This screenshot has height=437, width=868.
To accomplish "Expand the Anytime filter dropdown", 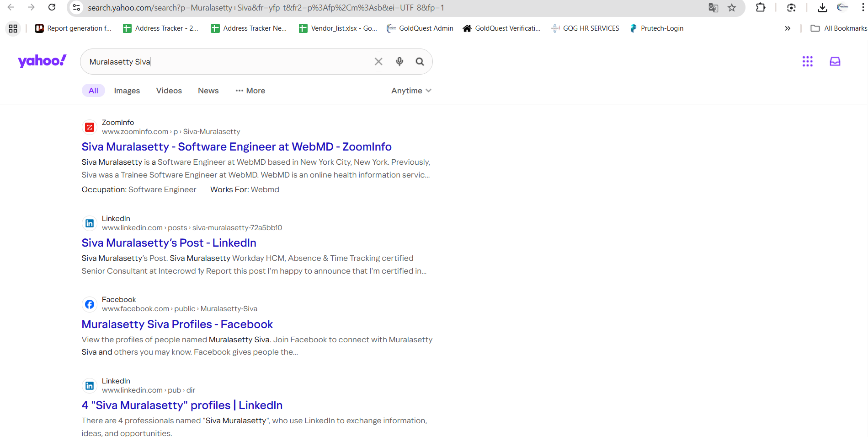I will click(411, 91).
